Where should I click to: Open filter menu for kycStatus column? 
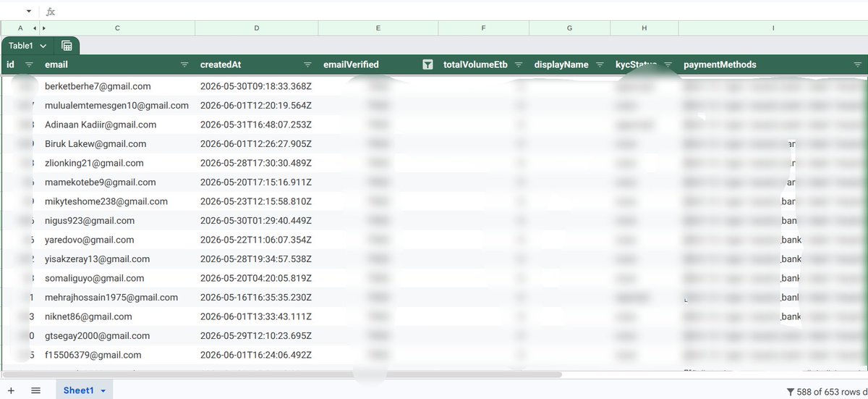pyautogui.click(x=668, y=64)
